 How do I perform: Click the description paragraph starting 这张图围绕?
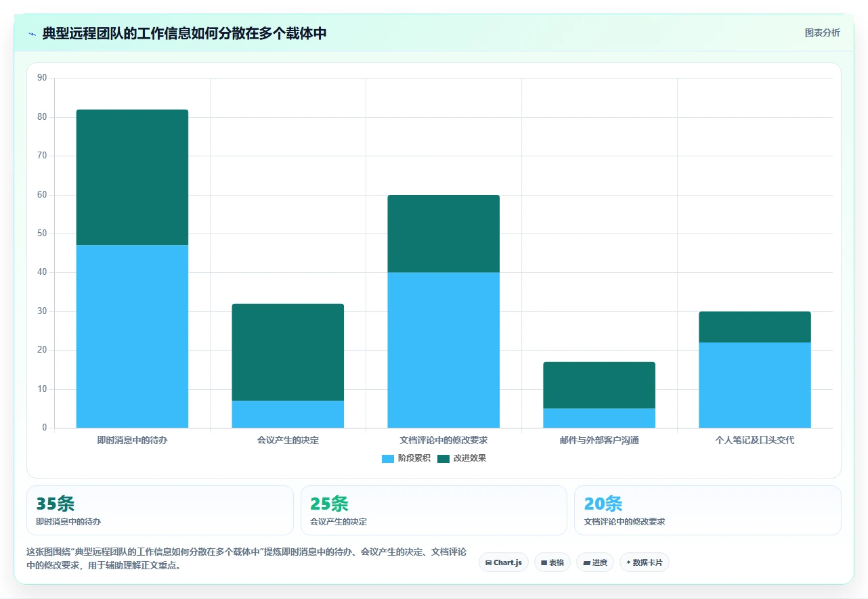coord(246,558)
